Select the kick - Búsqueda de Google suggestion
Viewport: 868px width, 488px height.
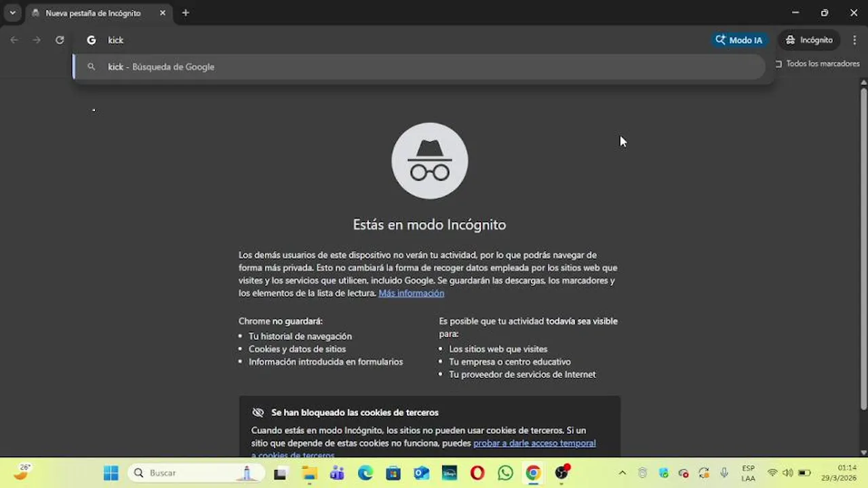click(x=419, y=66)
